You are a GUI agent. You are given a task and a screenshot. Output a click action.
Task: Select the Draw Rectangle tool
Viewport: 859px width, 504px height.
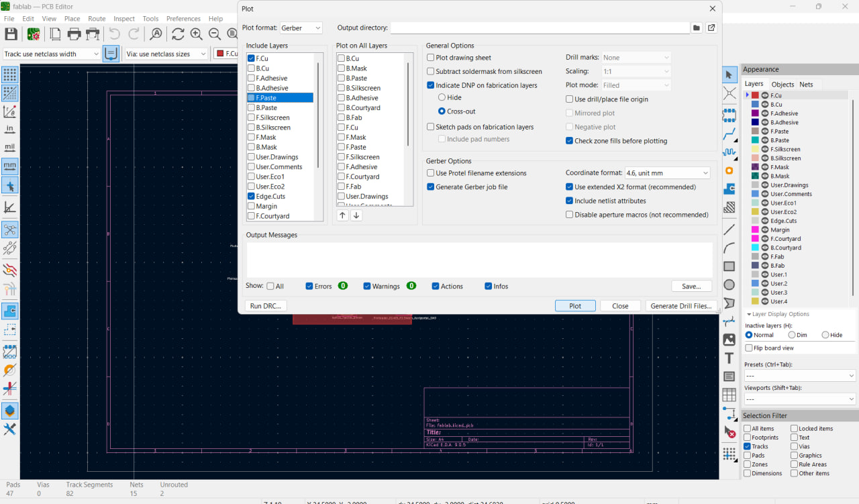tap(729, 266)
